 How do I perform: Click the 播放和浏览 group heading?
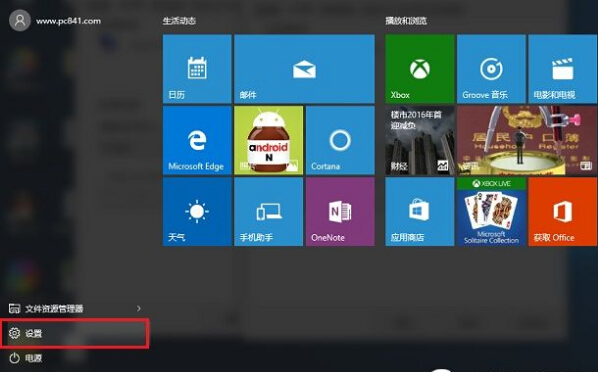[406, 21]
